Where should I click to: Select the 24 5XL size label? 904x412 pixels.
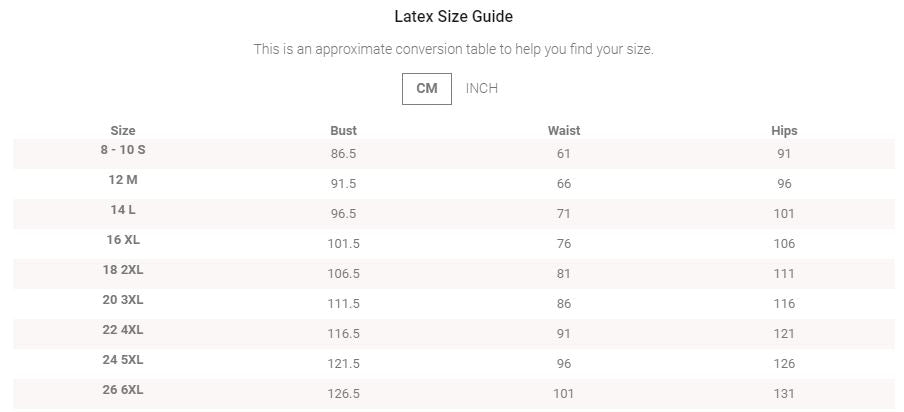123,359
